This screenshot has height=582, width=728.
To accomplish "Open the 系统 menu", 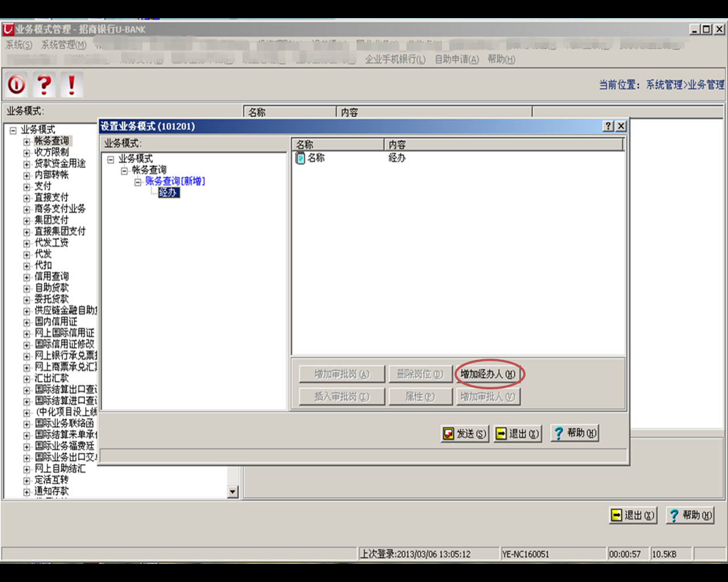I will pyautogui.click(x=19, y=44).
